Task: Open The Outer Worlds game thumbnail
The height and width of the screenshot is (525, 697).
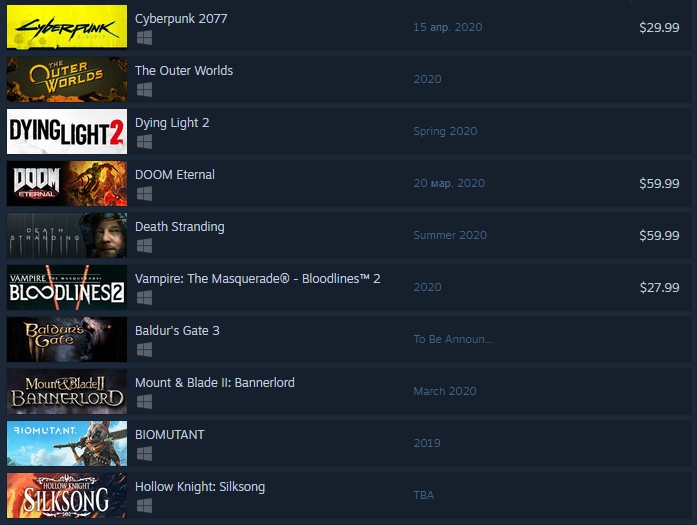Action: tap(67, 79)
